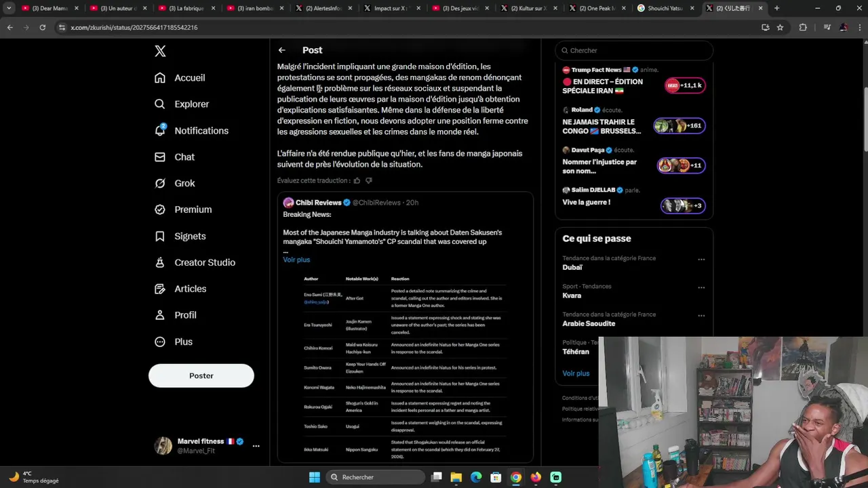Open the Notifications bell icon
The width and height of the screenshot is (868, 488).
coord(160,131)
